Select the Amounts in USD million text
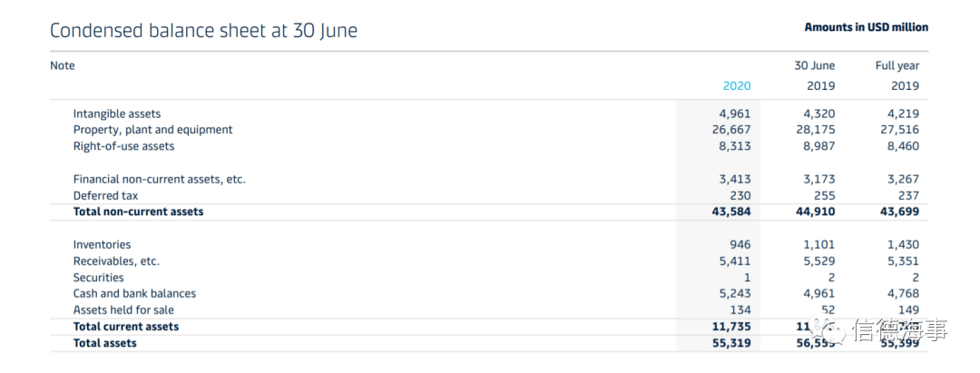The width and height of the screenshot is (980, 373). pos(867,27)
